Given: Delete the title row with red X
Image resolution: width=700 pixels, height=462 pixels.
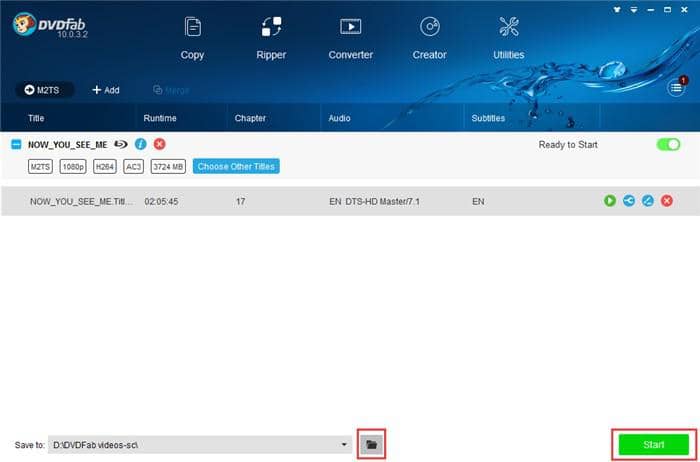Looking at the screenshot, I should 667,201.
